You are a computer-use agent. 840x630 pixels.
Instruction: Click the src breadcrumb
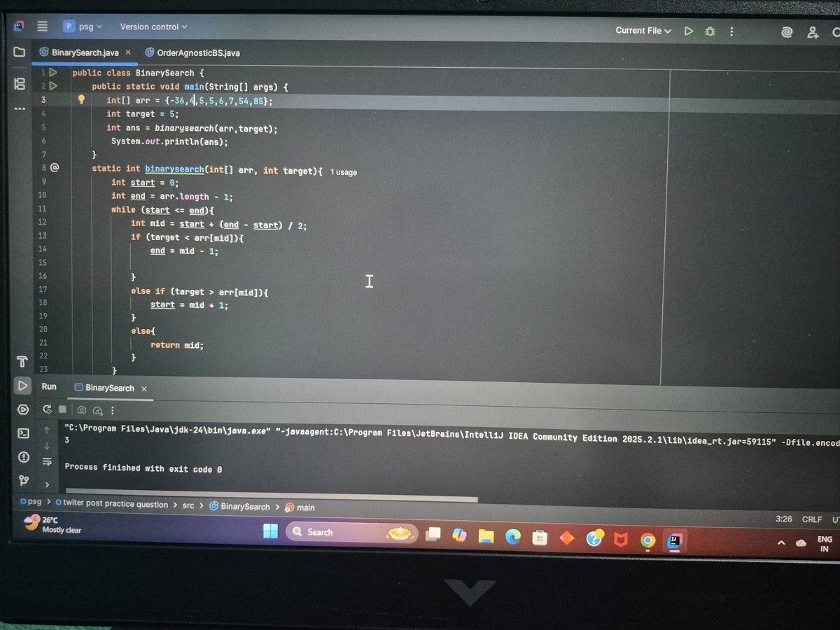tap(188, 505)
